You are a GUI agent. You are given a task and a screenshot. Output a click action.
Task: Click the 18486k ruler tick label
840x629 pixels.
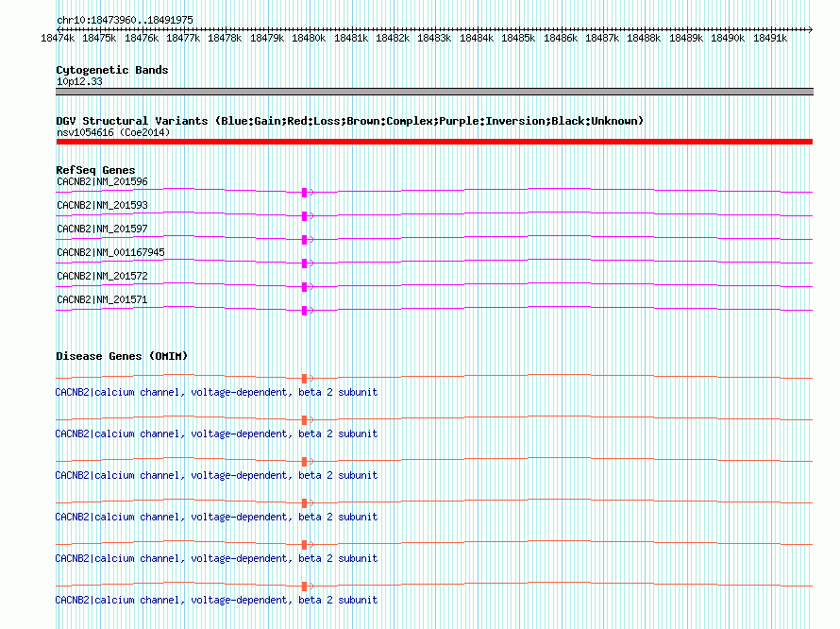pyautogui.click(x=561, y=38)
